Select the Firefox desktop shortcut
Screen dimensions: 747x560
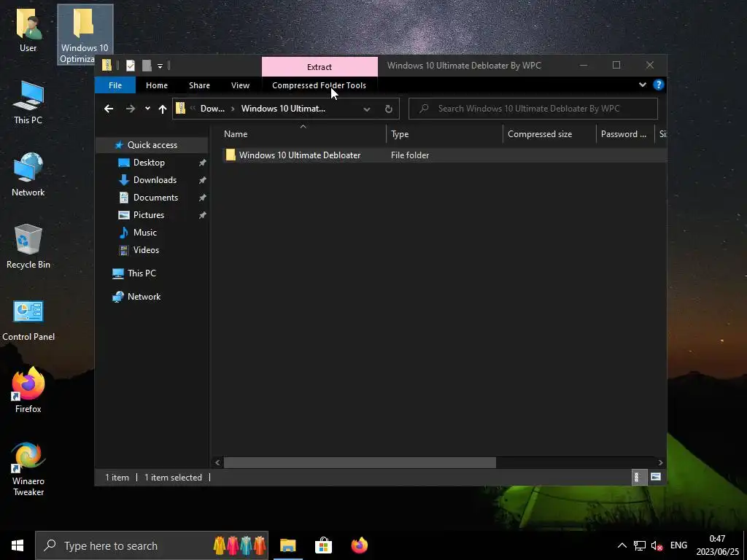tap(28, 389)
